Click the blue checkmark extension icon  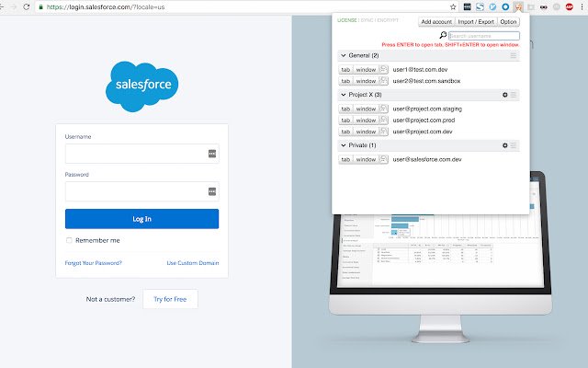click(492, 6)
